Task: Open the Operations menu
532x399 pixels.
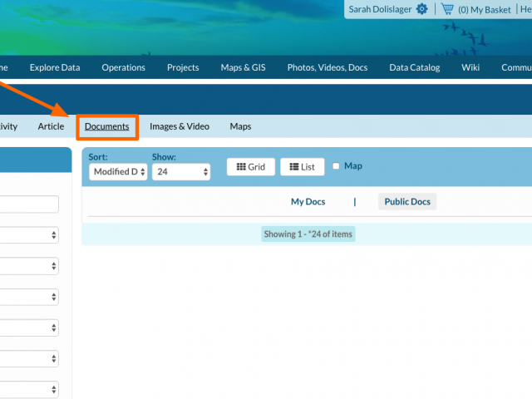Action: pos(124,67)
